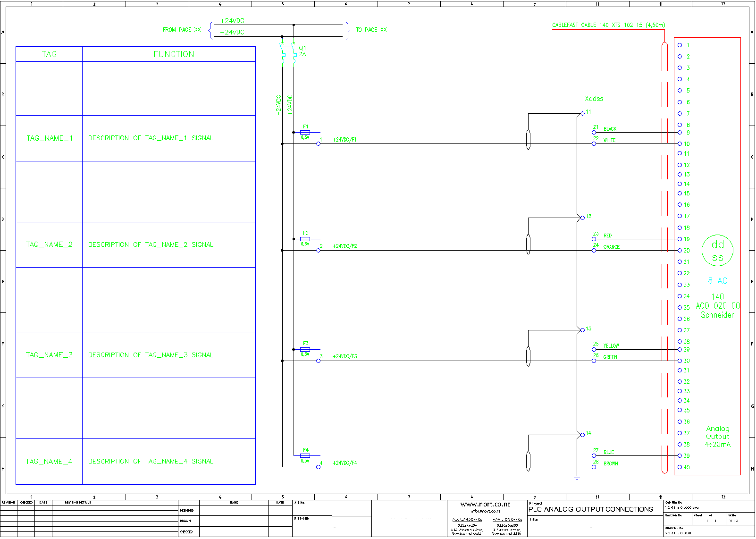Click the FROM PAGE XX reference
Image resolution: width=756 pixels, height=539 pixels.
[x=182, y=30]
